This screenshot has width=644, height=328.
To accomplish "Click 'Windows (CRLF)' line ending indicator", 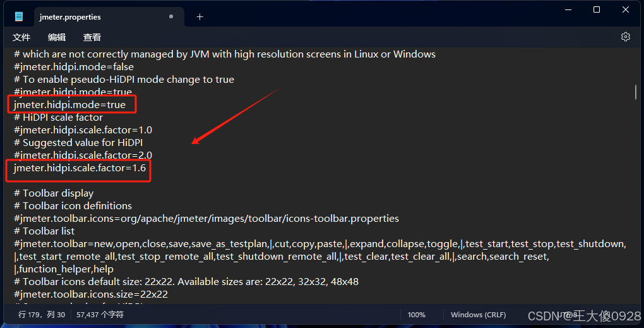I will click(478, 315).
